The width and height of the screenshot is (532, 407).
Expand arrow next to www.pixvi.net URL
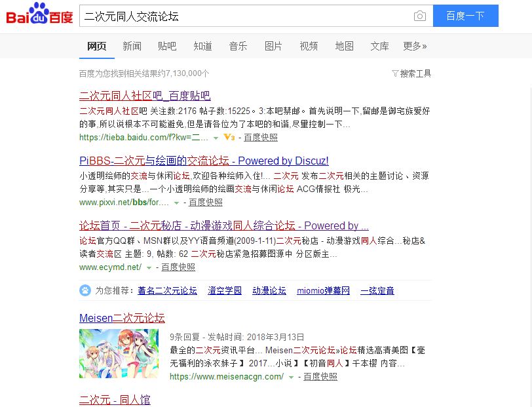[176, 203]
